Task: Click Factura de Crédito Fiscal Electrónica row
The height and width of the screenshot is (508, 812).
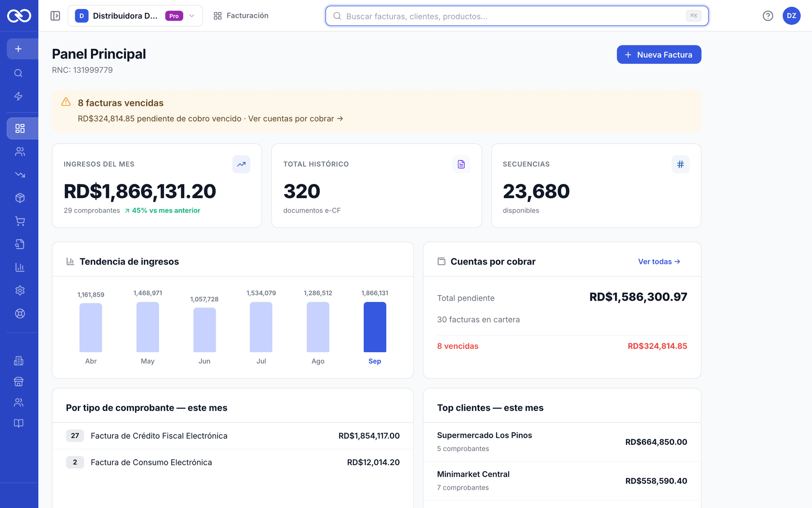Action: point(233,436)
